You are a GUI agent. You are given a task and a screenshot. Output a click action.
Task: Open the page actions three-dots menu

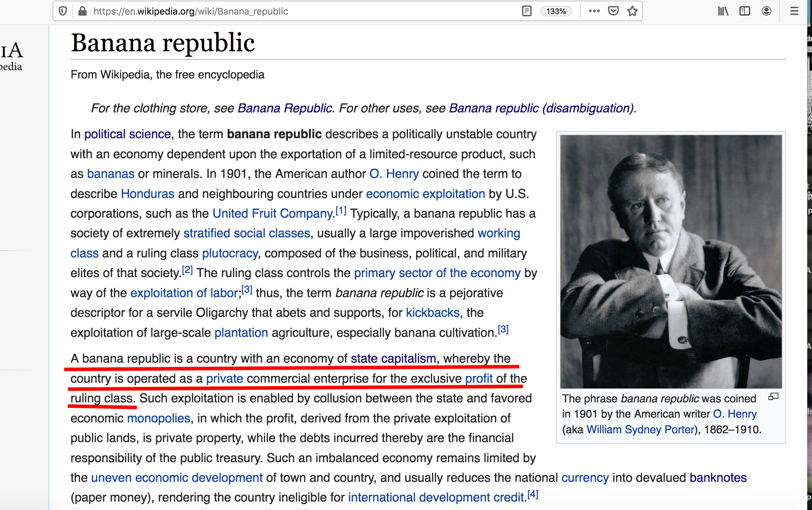pyautogui.click(x=594, y=11)
